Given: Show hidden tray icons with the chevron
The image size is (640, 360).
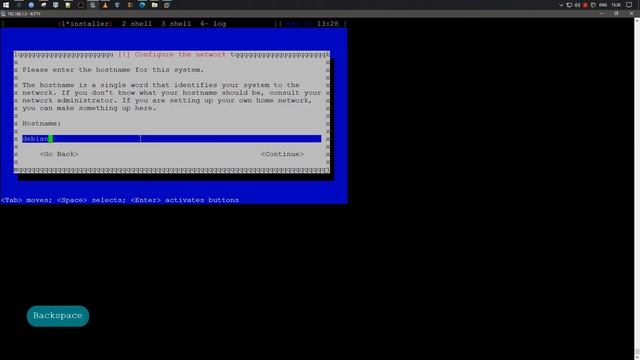Looking at the screenshot, I should pyautogui.click(x=561, y=5).
